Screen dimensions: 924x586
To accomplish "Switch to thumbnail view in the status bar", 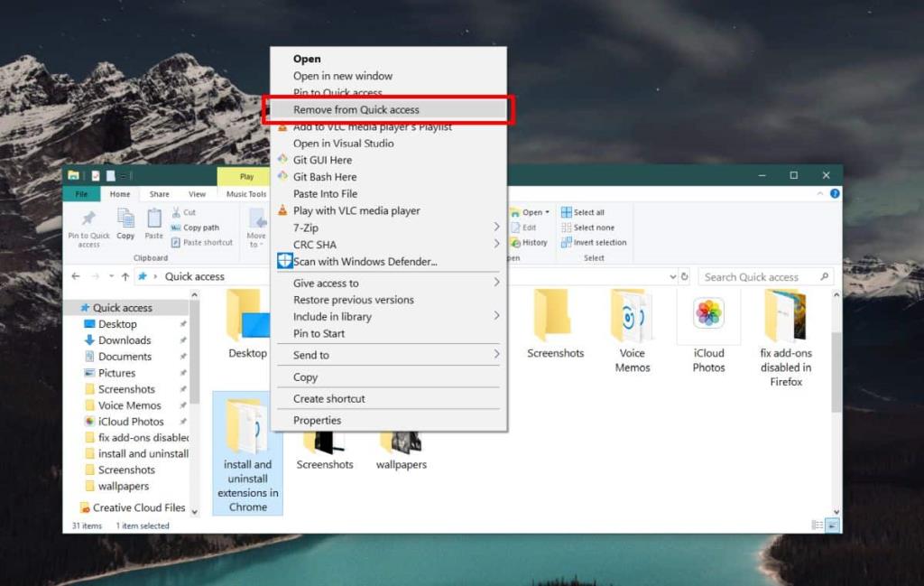I will (829, 525).
